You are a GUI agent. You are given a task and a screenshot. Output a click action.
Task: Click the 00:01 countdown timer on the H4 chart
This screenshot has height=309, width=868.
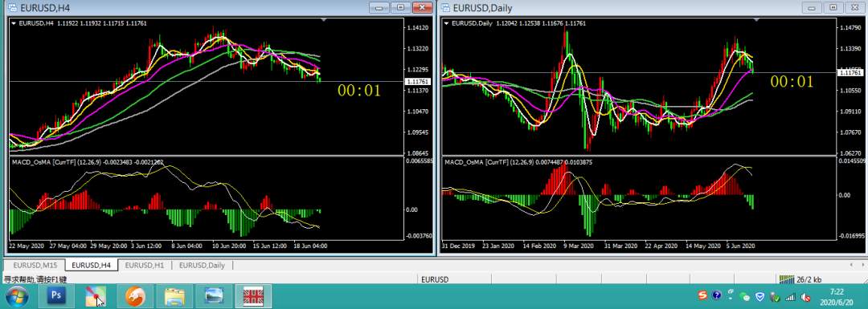pyautogui.click(x=359, y=90)
